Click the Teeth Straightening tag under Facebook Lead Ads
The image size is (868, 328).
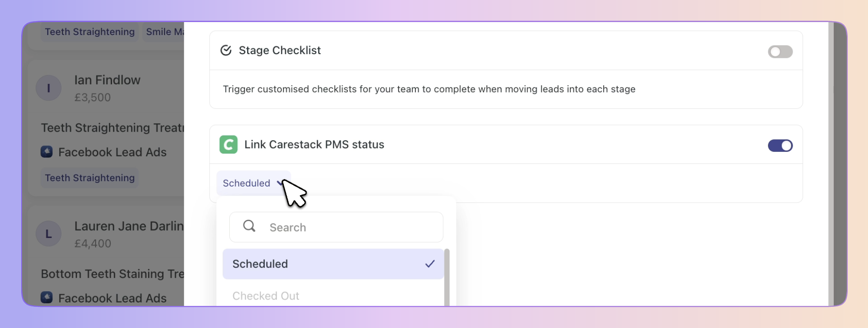tap(90, 178)
